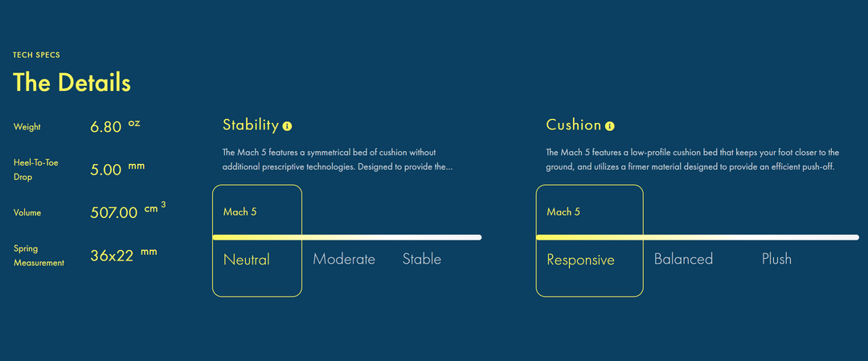Choose the Balanced cushion level

683,260
